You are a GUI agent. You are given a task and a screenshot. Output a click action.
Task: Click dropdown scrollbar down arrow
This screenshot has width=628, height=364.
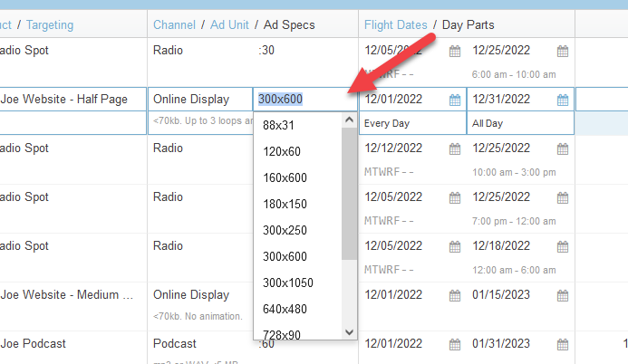350,332
